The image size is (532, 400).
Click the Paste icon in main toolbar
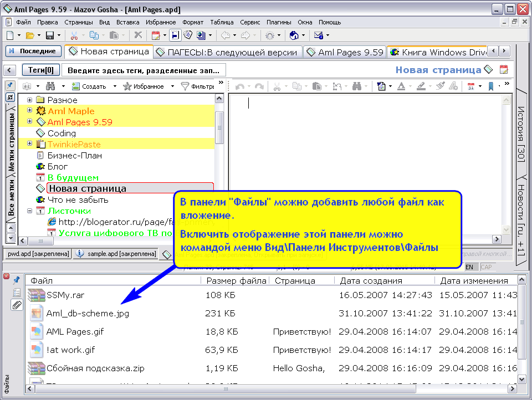pyautogui.click(x=114, y=35)
